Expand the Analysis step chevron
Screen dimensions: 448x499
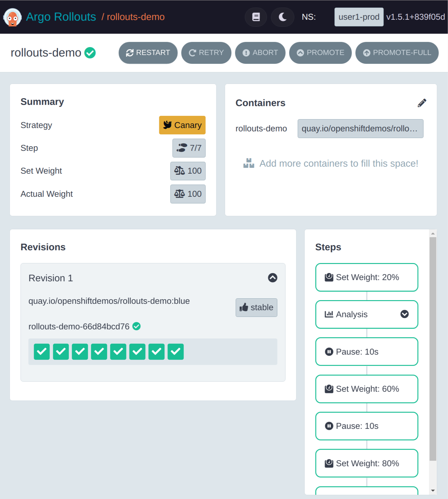[405, 314]
